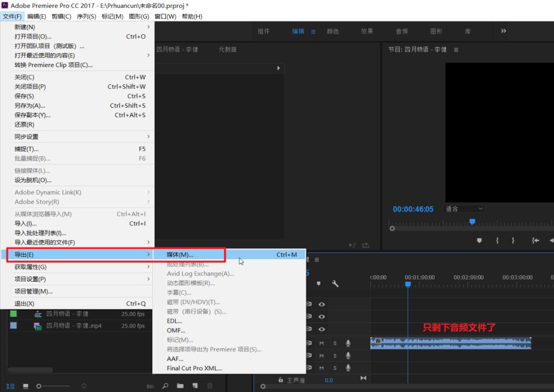Image resolution: width=554 pixels, height=392 pixels.
Task: Select 媒体(M)... from the export submenu
Action: click(x=180, y=254)
